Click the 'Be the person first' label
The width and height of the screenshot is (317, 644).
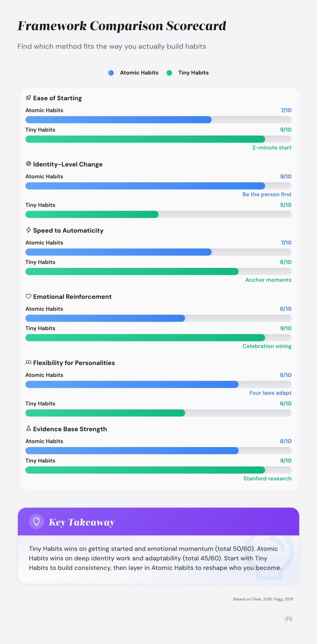(267, 194)
